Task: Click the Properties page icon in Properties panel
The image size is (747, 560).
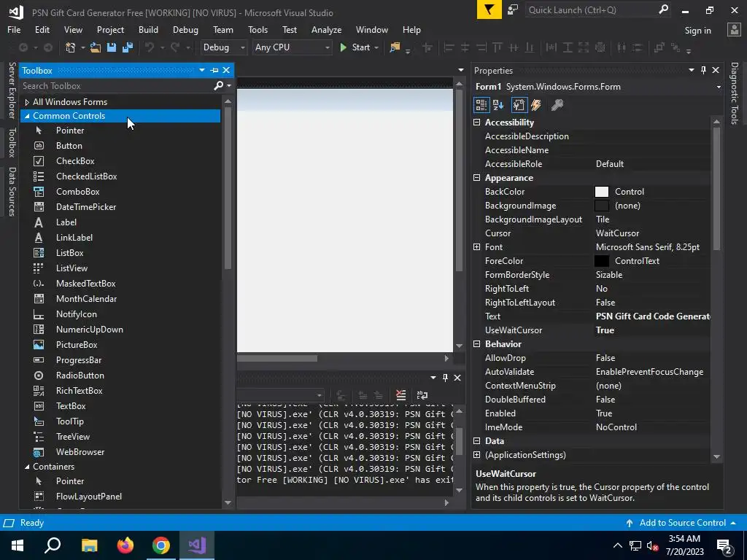Action: click(x=519, y=105)
